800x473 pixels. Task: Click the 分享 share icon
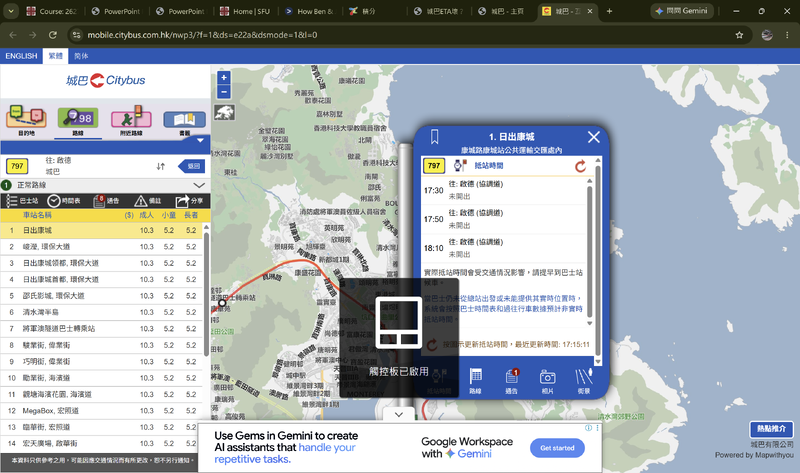(189, 201)
